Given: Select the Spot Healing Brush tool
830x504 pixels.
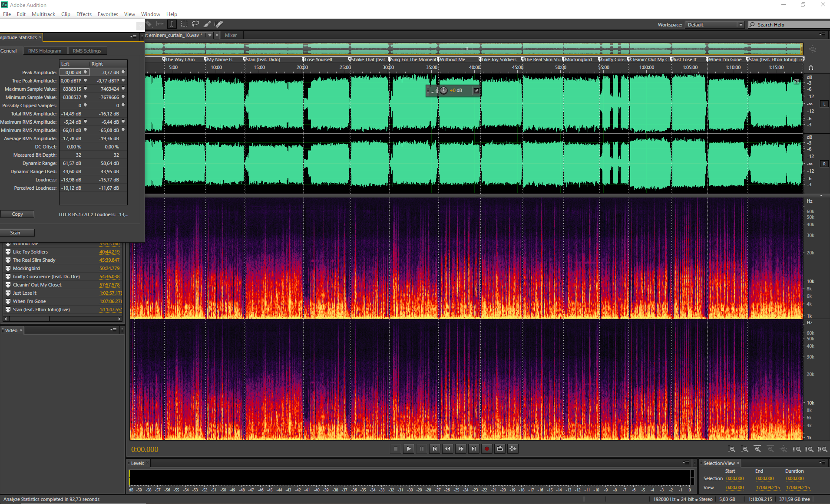Looking at the screenshot, I should tap(219, 24).
